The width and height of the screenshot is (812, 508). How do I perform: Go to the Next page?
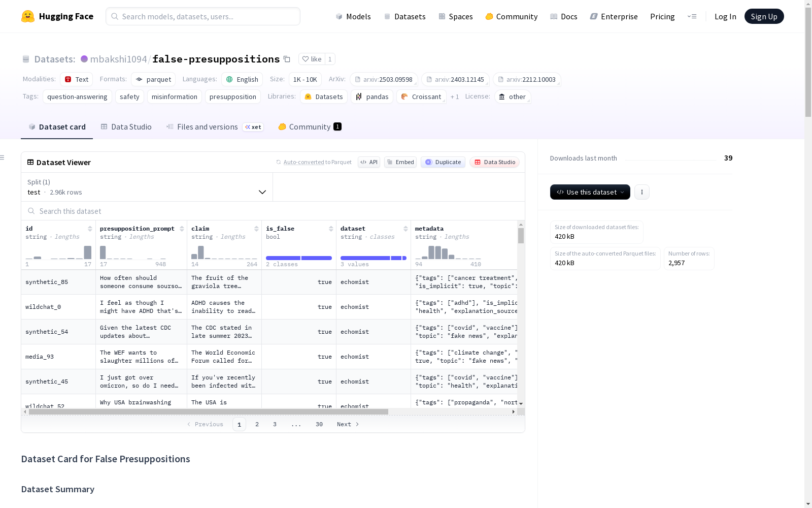coord(348,424)
